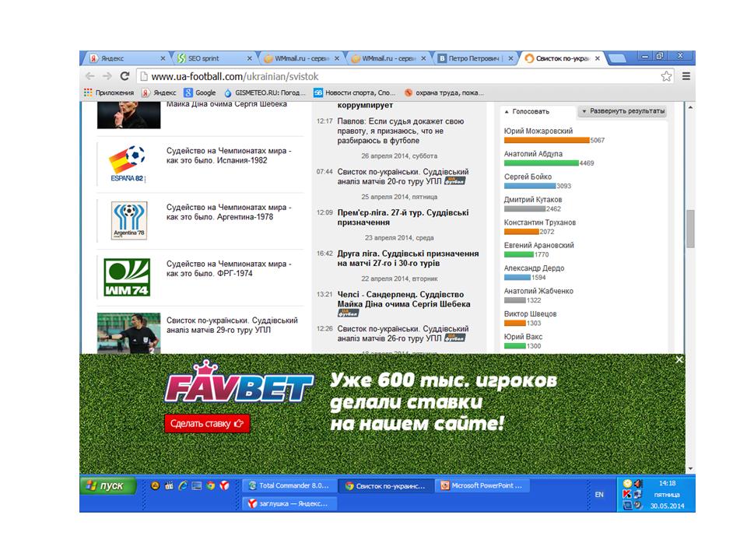Open article Судейство на Чемпионатах мира ФРГ-1974
This screenshot has width=747, height=560.
click(229, 268)
